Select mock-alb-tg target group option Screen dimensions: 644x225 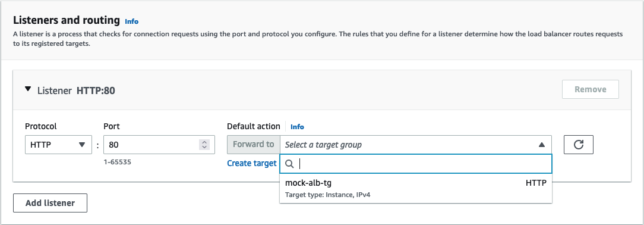416,188
